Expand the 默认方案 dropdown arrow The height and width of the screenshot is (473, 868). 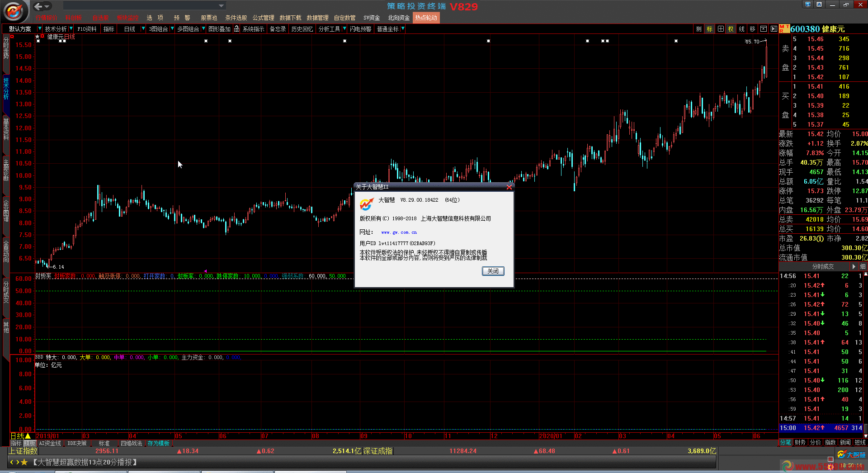(x=40, y=28)
